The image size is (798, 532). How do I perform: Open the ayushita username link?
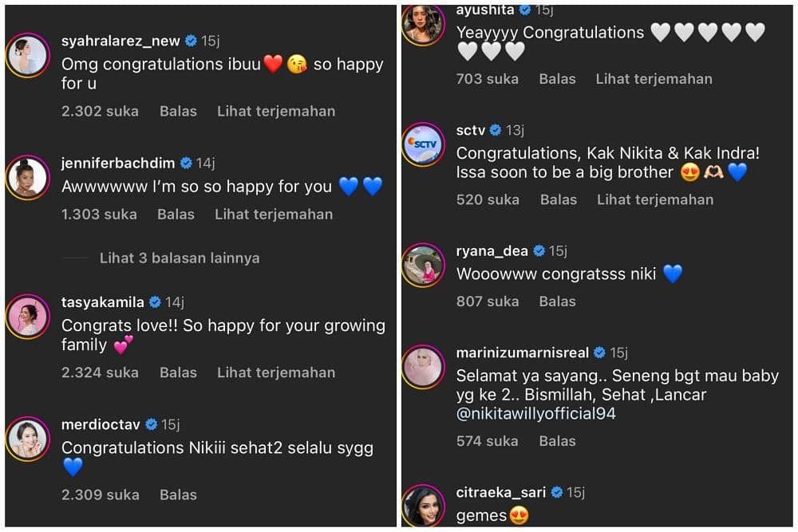pyautogui.click(x=484, y=10)
